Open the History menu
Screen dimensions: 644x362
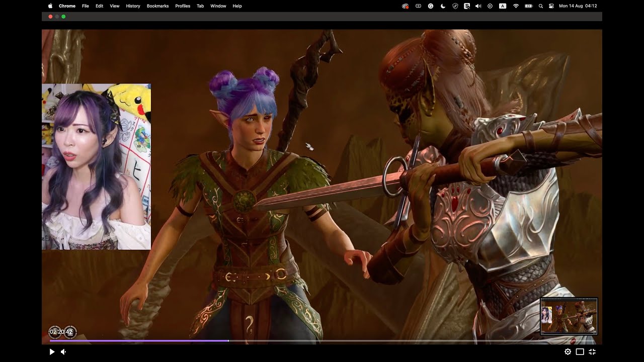pos(133,6)
